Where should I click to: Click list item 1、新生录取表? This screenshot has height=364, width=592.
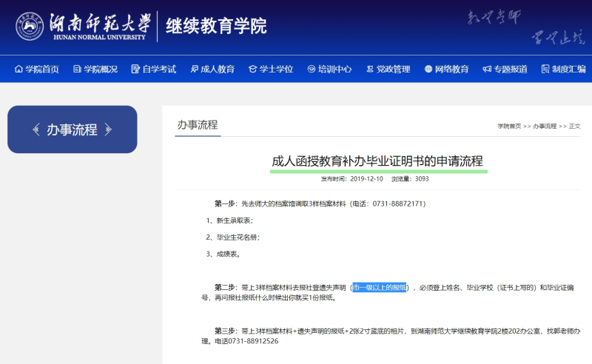(229, 220)
